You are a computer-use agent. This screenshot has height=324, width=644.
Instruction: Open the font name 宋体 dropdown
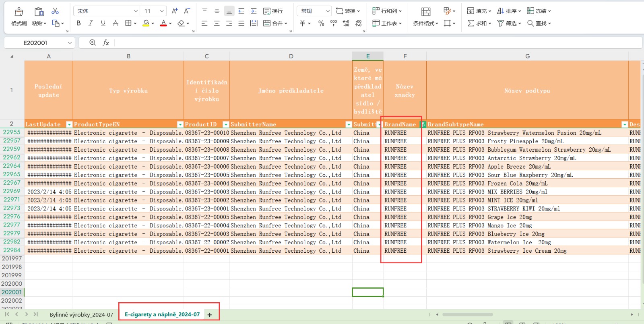(136, 11)
